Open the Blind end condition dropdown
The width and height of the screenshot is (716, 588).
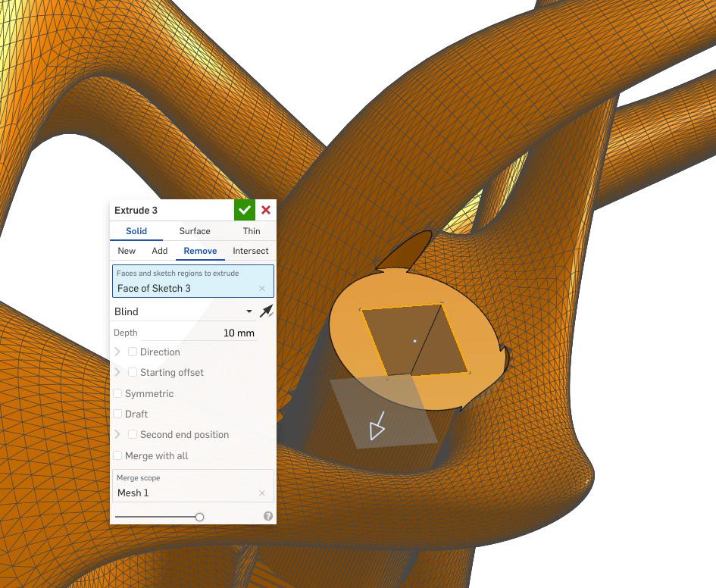(x=249, y=311)
